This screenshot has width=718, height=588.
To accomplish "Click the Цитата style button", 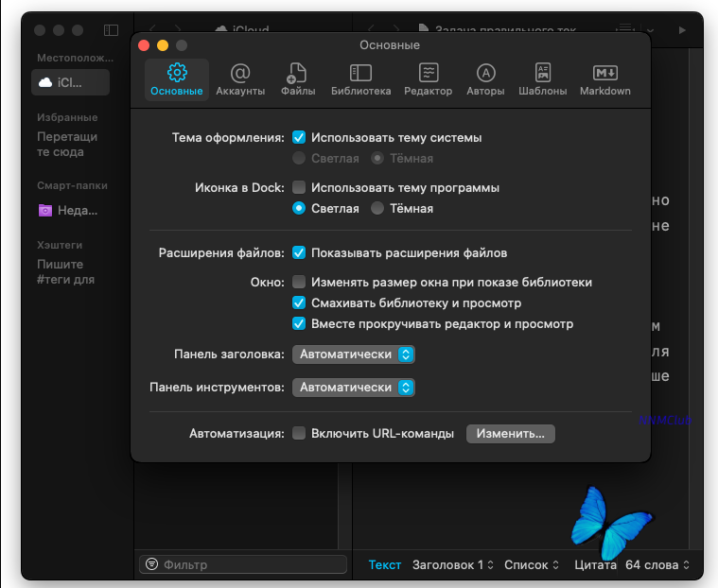I will coord(595,564).
